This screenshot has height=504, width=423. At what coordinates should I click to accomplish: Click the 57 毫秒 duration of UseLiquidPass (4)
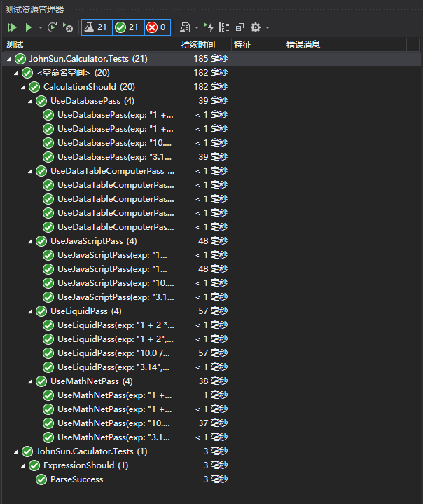213,311
